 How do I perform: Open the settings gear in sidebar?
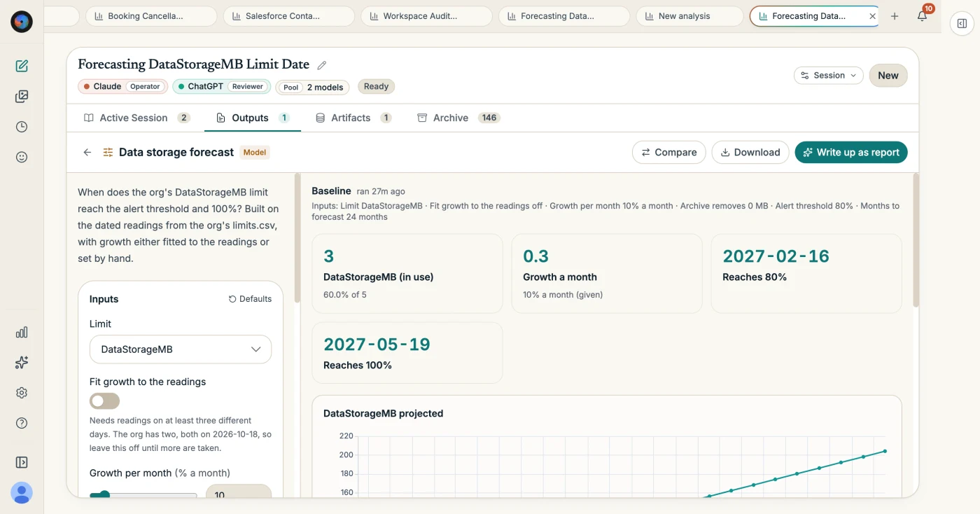tap(22, 393)
